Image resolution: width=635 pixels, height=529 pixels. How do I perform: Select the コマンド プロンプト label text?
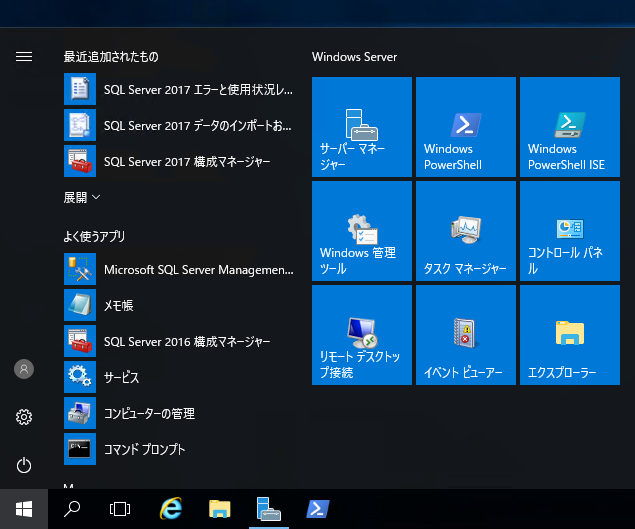(144, 449)
